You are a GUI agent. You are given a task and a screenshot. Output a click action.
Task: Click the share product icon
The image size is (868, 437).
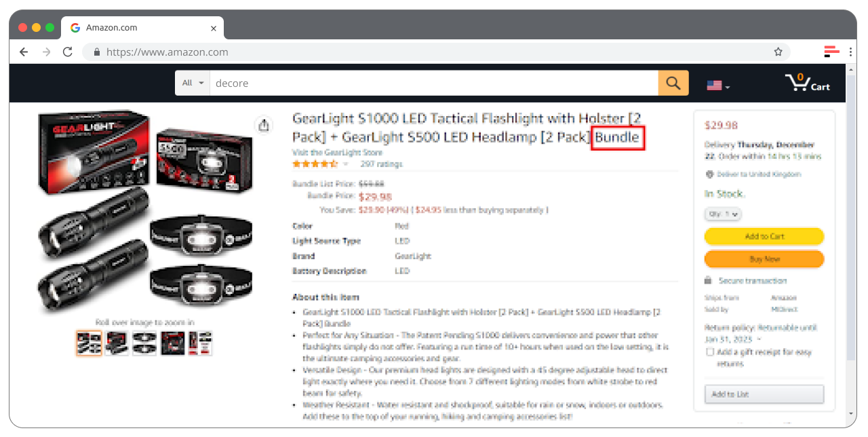click(264, 126)
